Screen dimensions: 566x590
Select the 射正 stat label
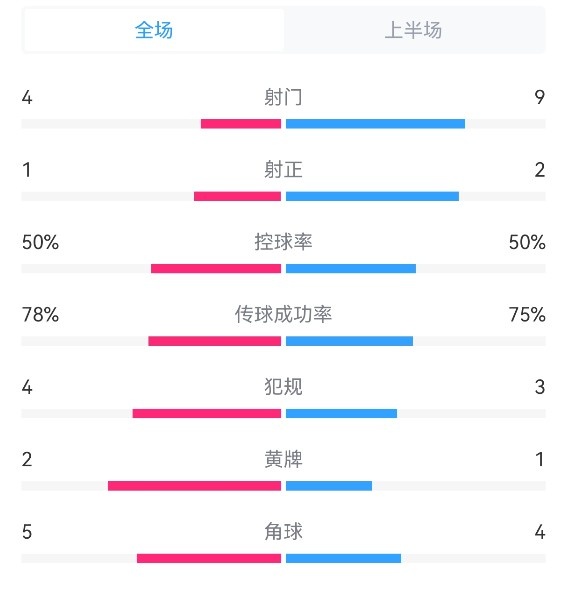[283, 170]
